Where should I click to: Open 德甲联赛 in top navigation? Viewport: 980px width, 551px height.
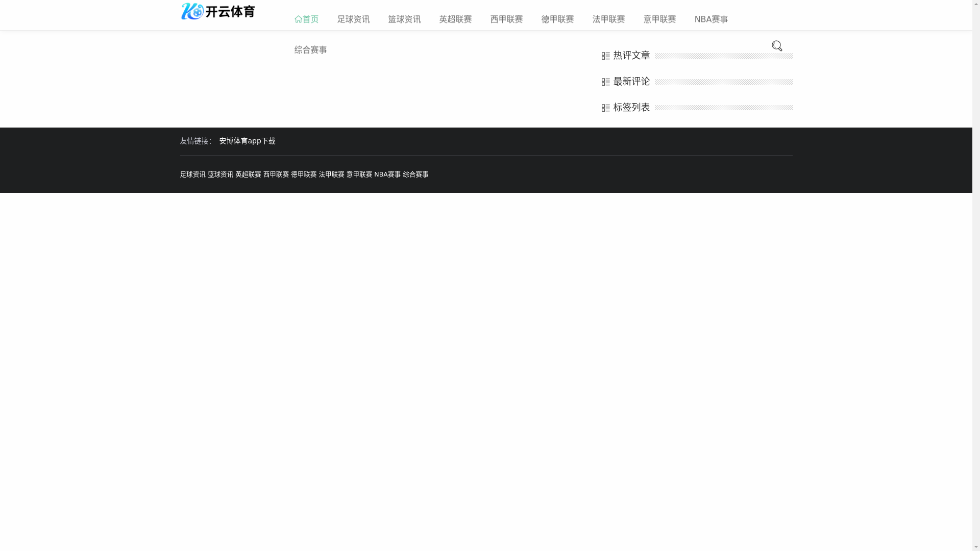[557, 19]
